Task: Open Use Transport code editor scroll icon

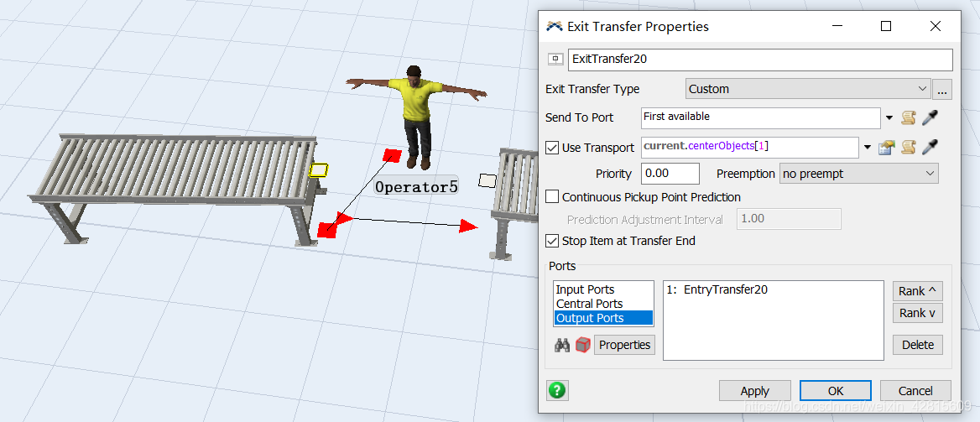Action: (908, 148)
